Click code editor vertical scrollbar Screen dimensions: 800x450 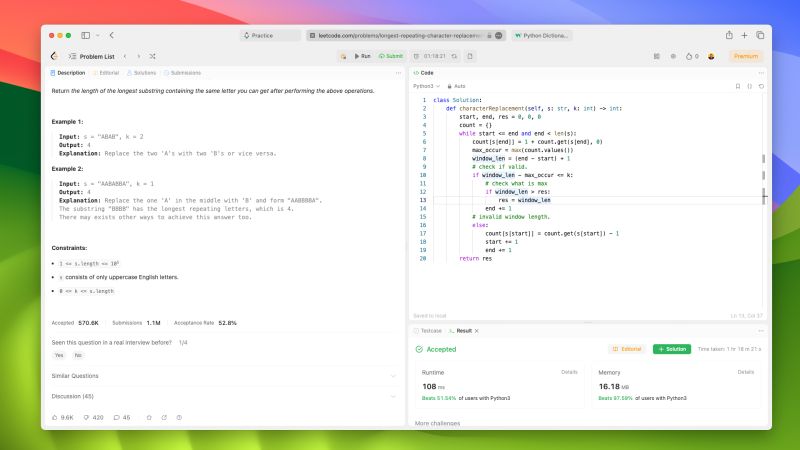pos(763,199)
